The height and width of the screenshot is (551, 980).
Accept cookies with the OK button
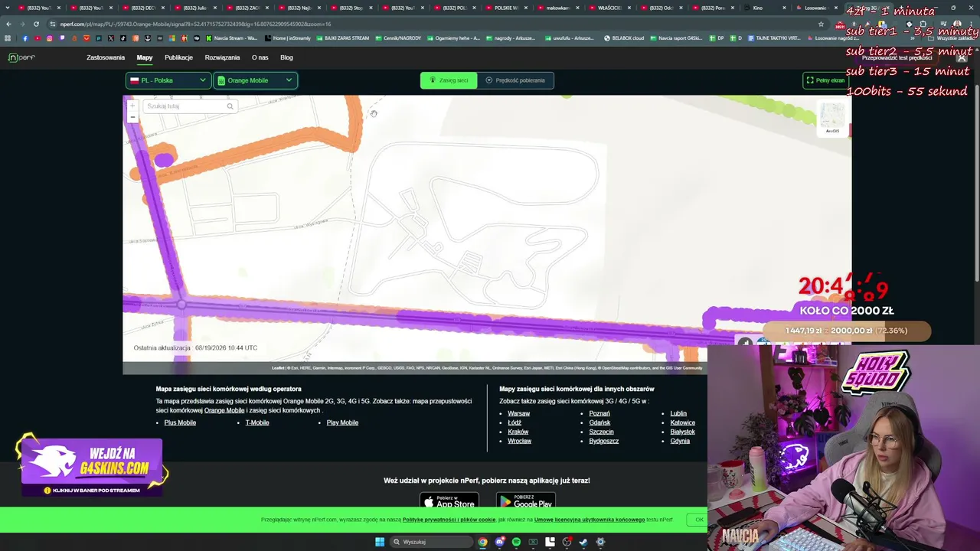[699, 520]
